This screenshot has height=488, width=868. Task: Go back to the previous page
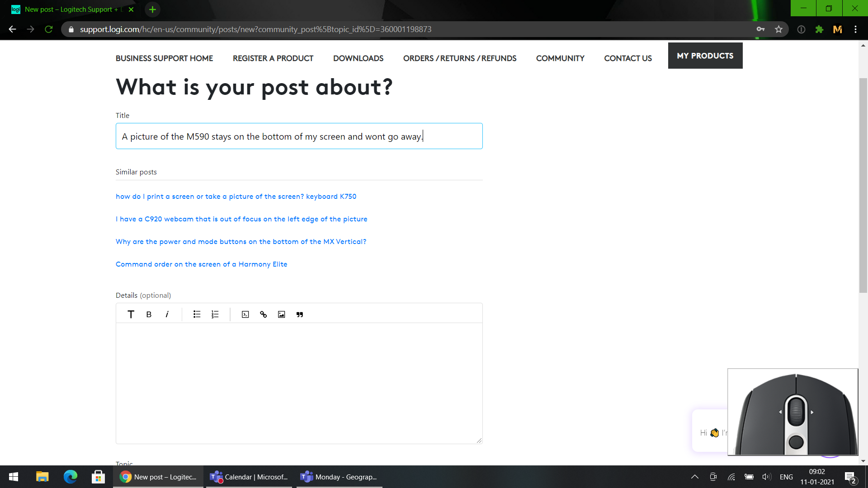click(12, 29)
